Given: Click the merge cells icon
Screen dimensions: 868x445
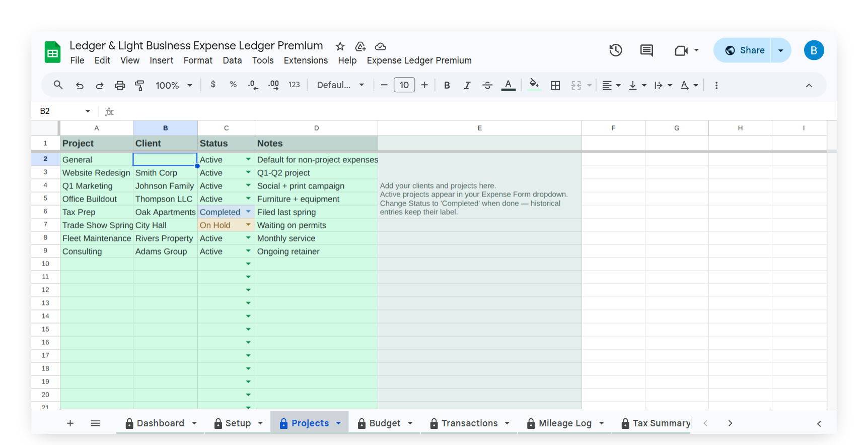Looking at the screenshot, I should (x=576, y=85).
